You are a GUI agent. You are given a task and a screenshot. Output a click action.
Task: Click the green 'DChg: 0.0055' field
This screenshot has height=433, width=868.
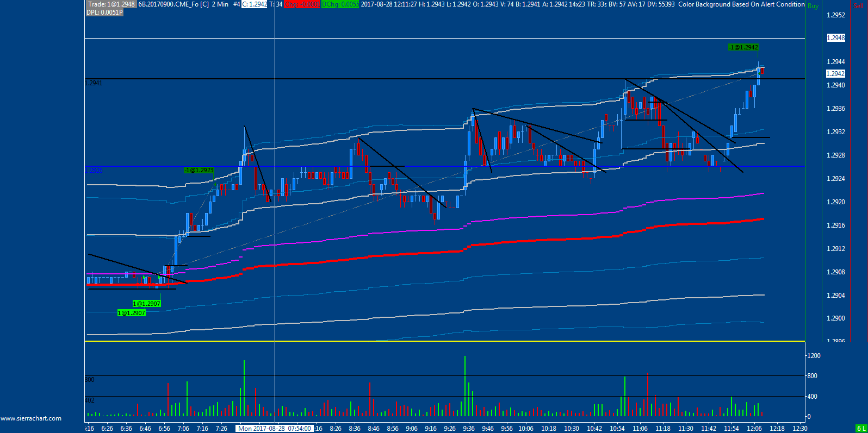pyautogui.click(x=340, y=4)
